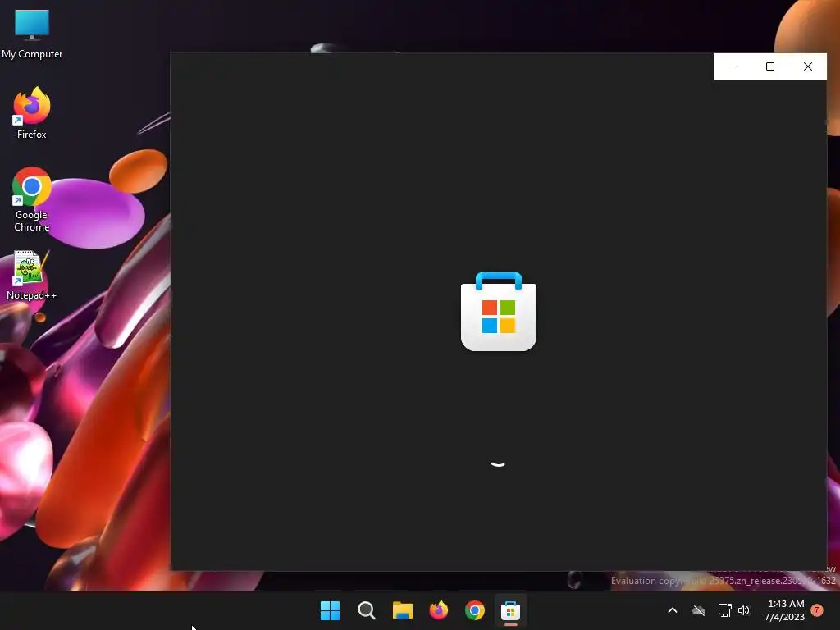Viewport: 840px width, 630px height.
Task: Select Microsoft Store taskbar icon
Action: (x=510, y=610)
